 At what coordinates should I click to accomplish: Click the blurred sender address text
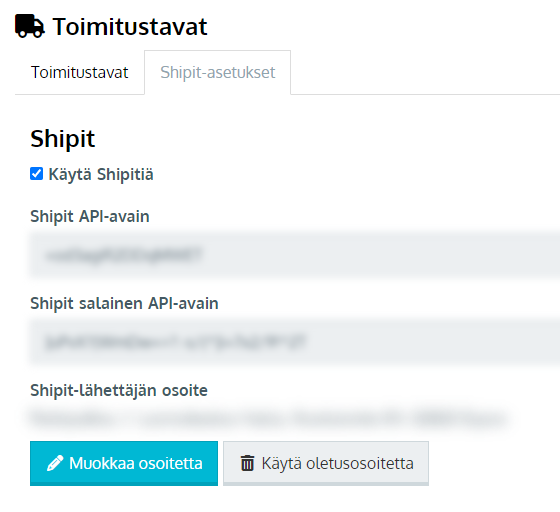coord(269,418)
